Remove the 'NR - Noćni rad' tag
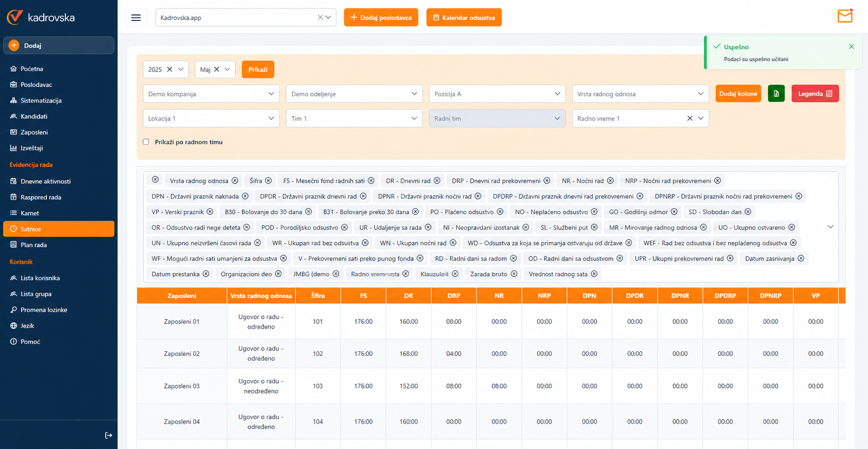 point(610,181)
